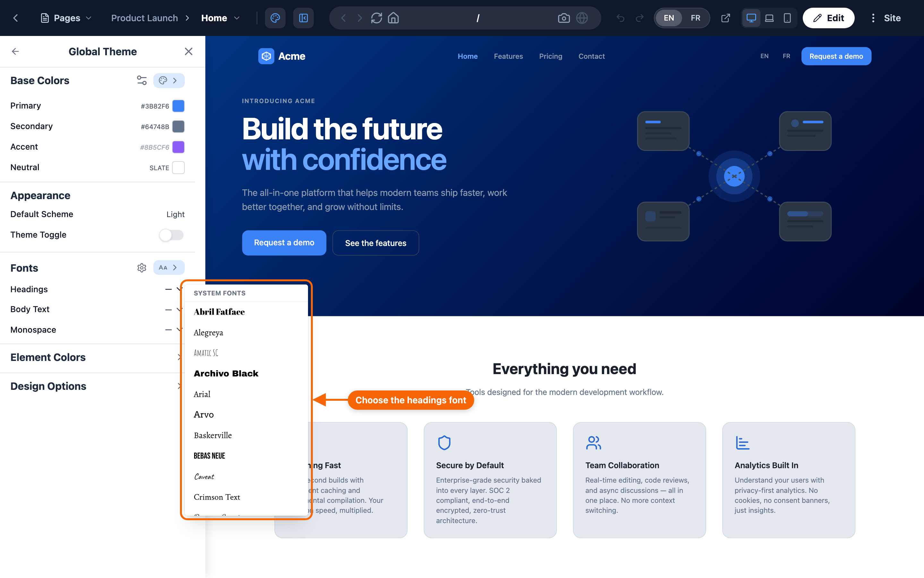Open the Accent color swatch
This screenshot has width=924, height=578.
(x=178, y=147)
